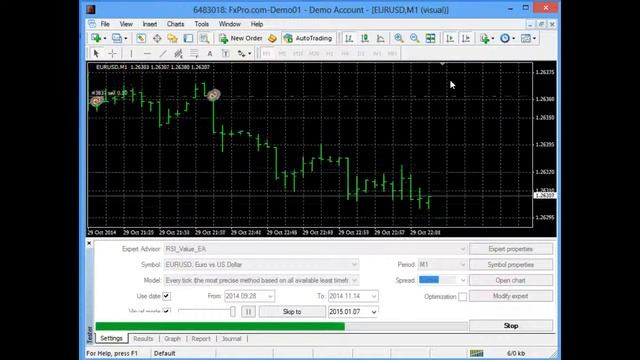This screenshot has width=640, height=360.
Task: Open the New Chart toolbar icon
Action: (96, 38)
